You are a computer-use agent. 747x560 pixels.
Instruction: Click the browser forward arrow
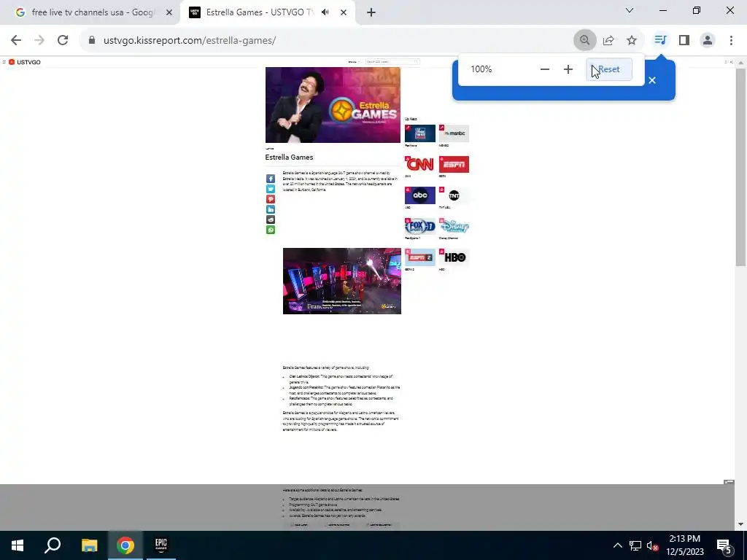pos(39,41)
